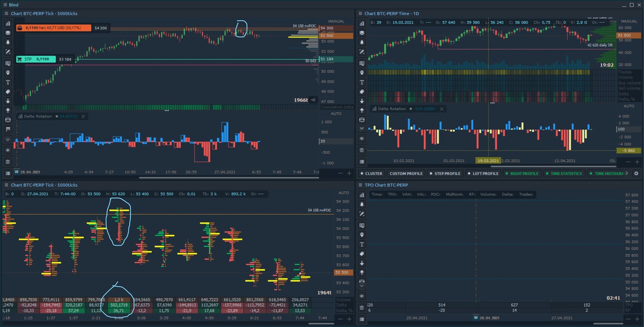Select down arrow marker in top-left tick chart
This screenshot has height=327, width=644.
tap(7, 101)
